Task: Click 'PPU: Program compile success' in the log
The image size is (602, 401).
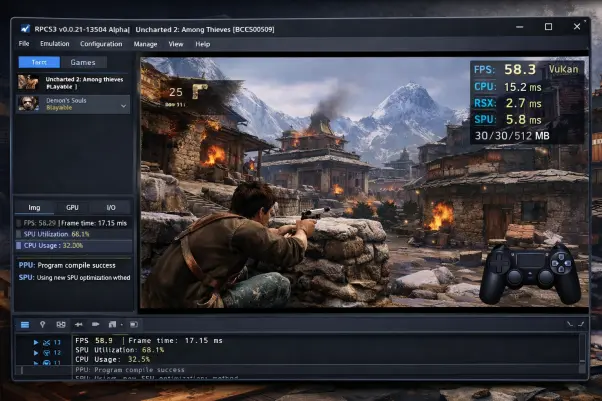Action: (130, 370)
